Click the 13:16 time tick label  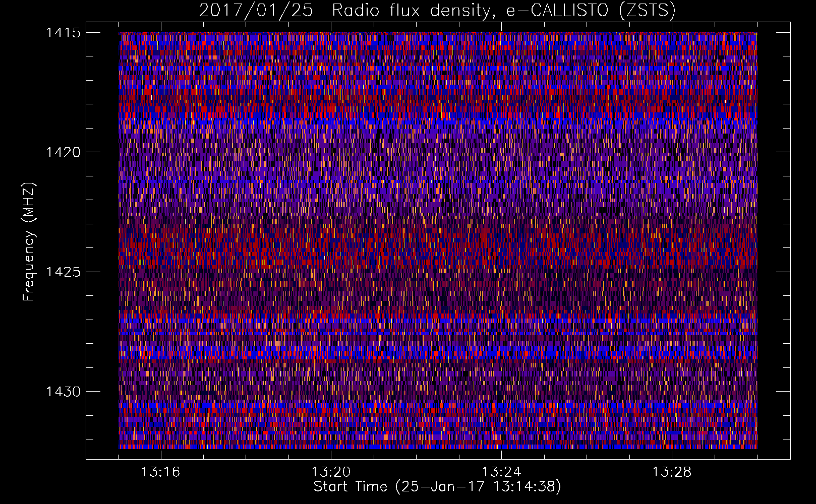pyautogui.click(x=160, y=472)
